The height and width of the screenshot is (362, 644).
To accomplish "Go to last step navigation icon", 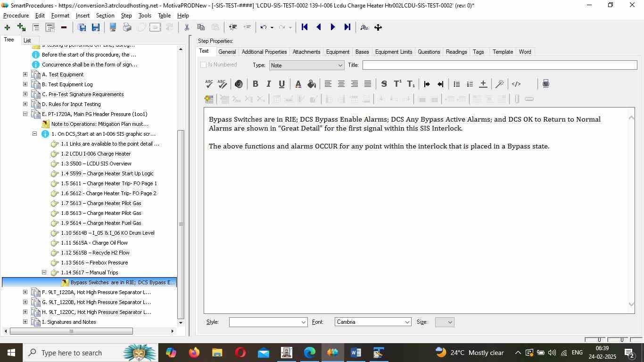I will (347, 27).
